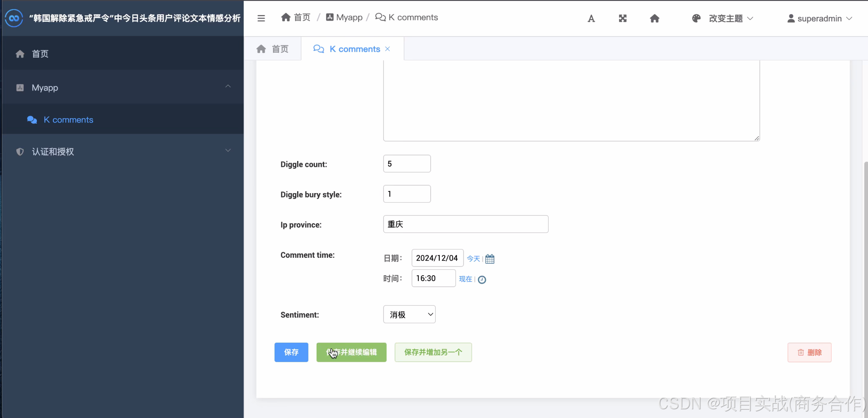Switch to the 首页 tab
Screen dimensions: 868x418
(x=273, y=49)
